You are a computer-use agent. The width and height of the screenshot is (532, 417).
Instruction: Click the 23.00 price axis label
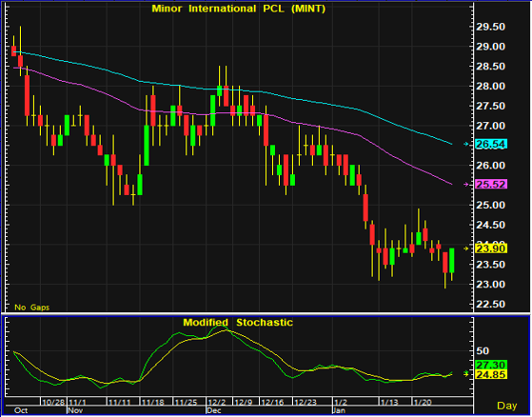(x=491, y=285)
